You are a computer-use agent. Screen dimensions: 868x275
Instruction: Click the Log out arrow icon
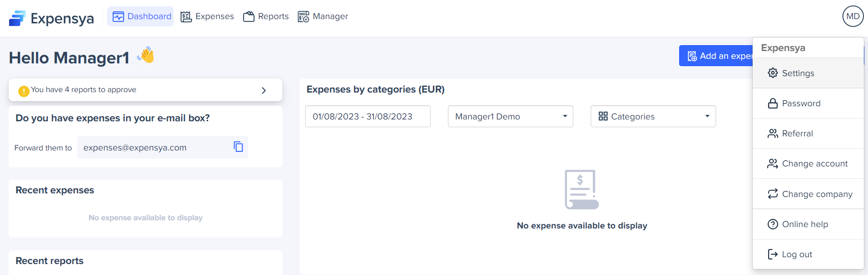pos(773,254)
